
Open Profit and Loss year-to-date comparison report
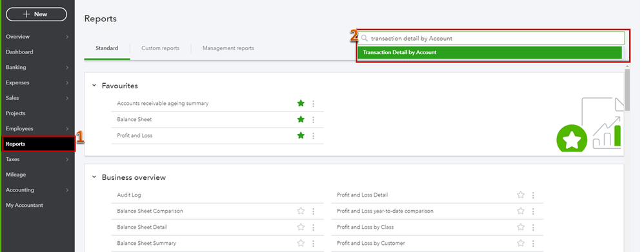click(x=385, y=211)
